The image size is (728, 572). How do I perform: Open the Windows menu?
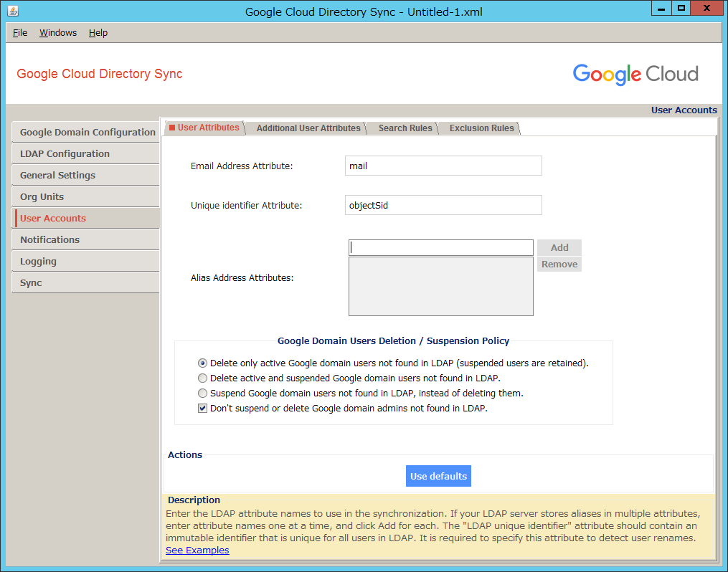coord(58,33)
